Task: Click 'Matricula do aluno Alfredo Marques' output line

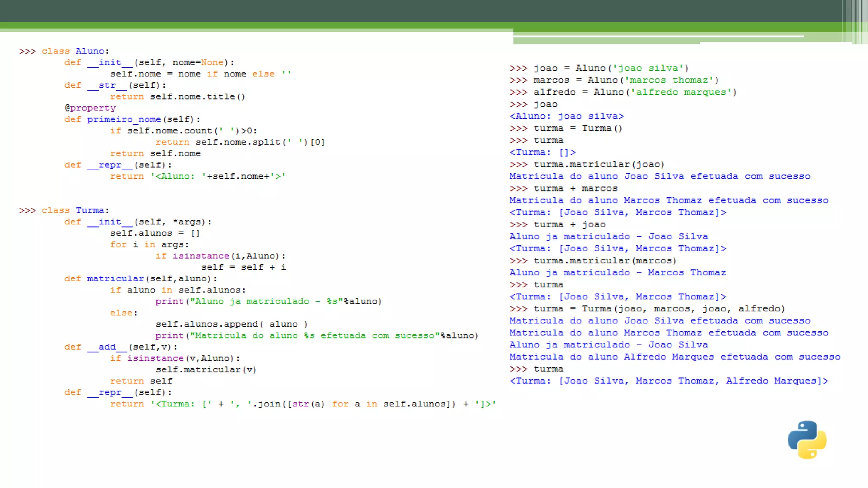Action: tap(675, 357)
